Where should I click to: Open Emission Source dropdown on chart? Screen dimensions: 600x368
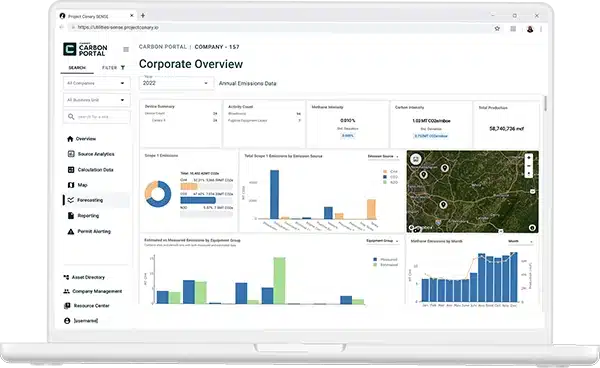[x=383, y=156]
